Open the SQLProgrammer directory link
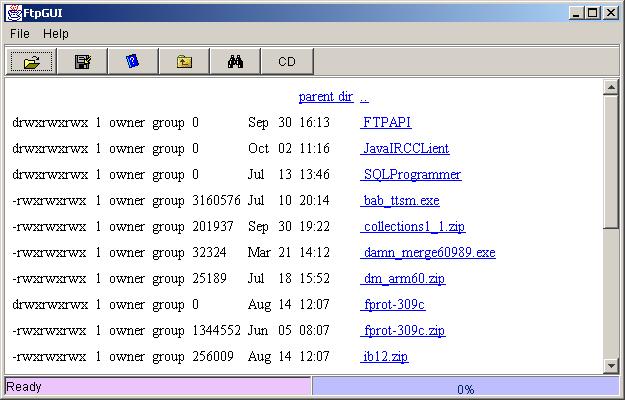 (x=411, y=175)
